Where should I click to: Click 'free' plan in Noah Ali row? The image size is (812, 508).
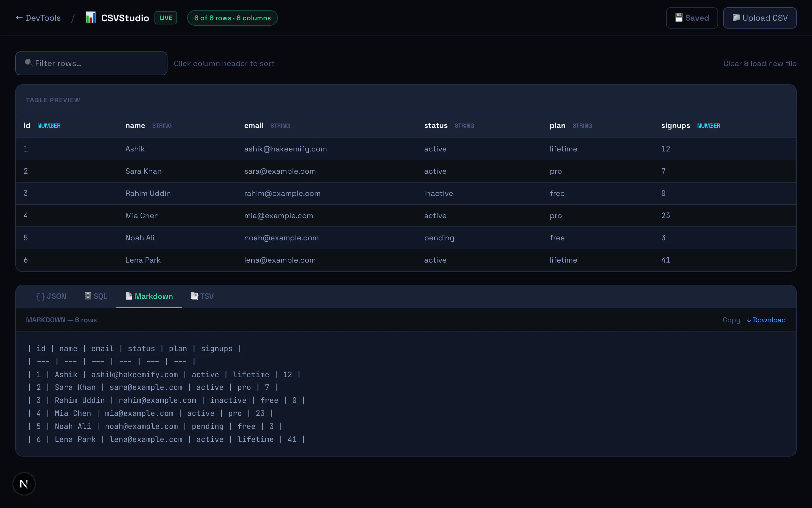tap(557, 237)
